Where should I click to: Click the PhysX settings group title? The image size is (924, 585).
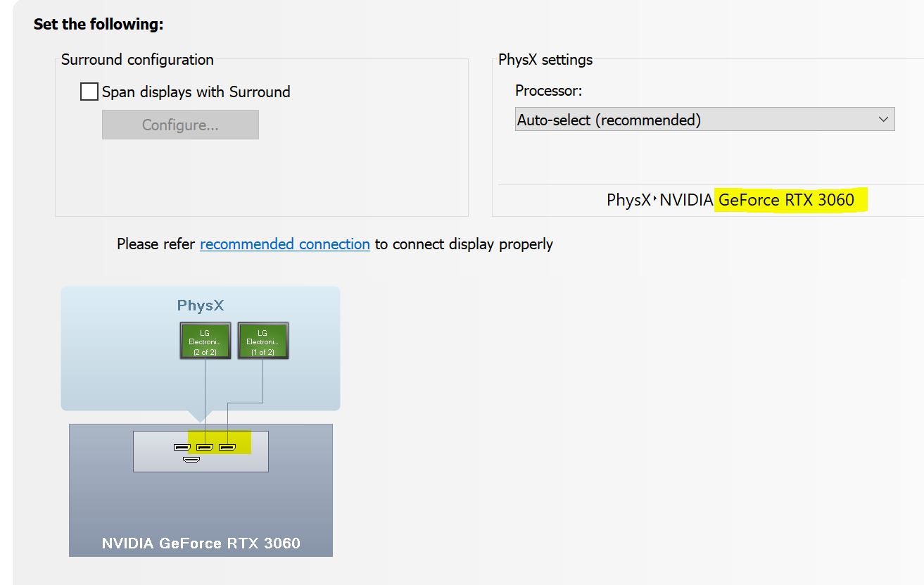pos(545,59)
